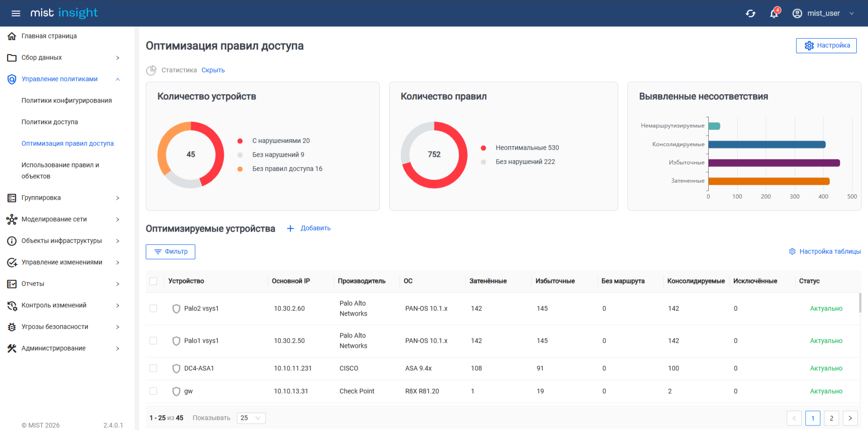
Task: Collapse the Управление политиками section
Action: click(x=117, y=79)
